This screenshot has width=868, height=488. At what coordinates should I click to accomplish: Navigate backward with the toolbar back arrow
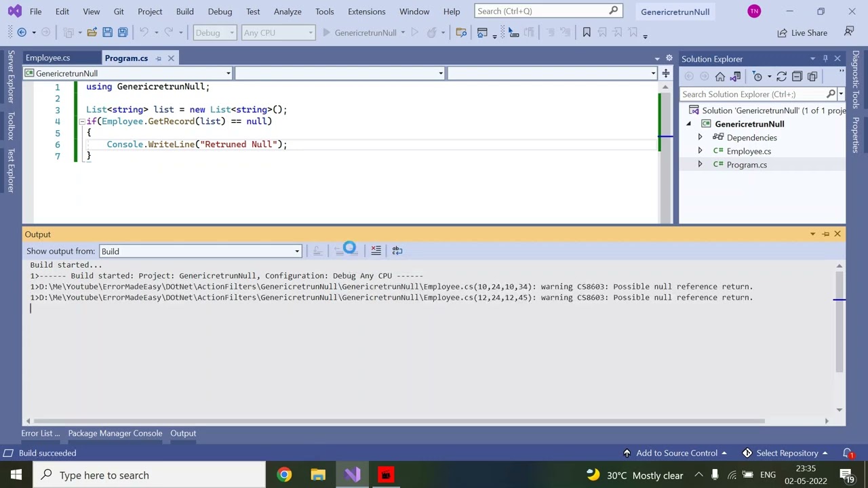point(22,33)
